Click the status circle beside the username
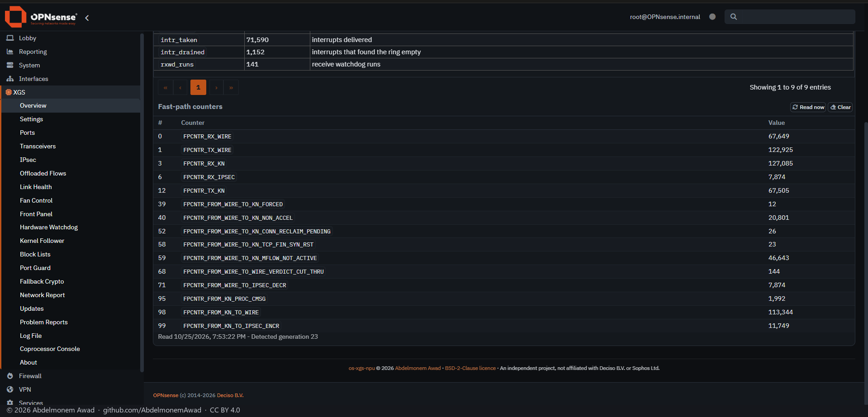 click(712, 17)
